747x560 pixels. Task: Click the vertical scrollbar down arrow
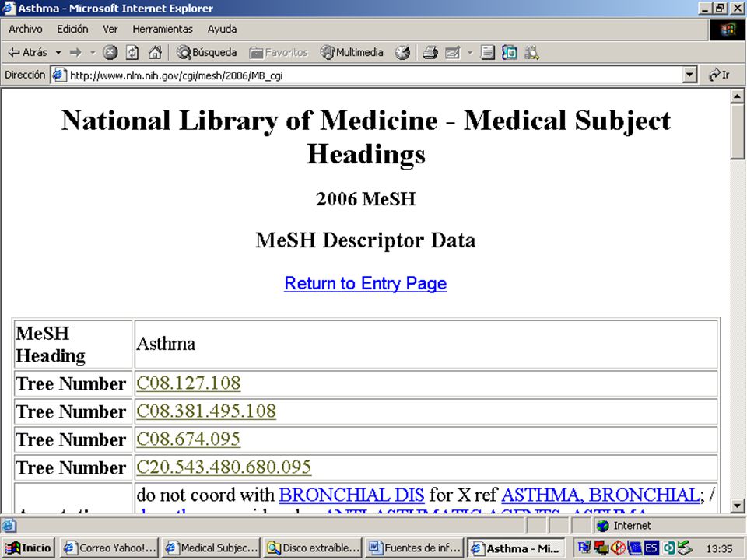coord(737,506)
